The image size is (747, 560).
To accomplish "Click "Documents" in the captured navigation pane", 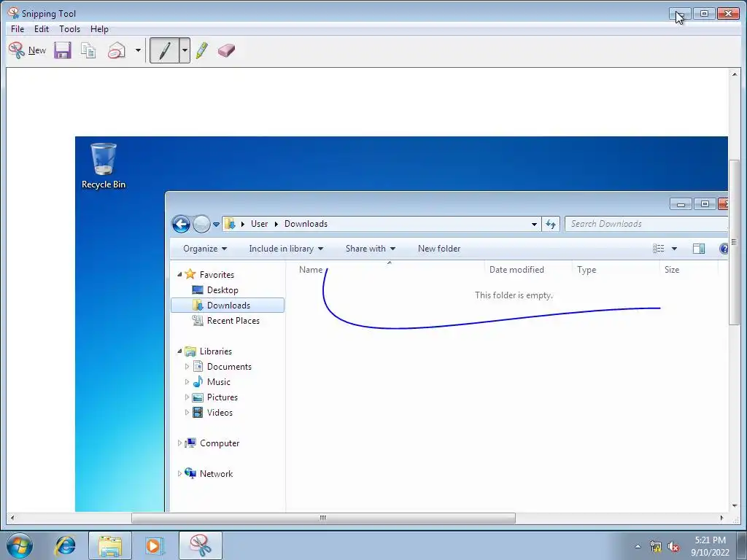I will pos(229,367).
